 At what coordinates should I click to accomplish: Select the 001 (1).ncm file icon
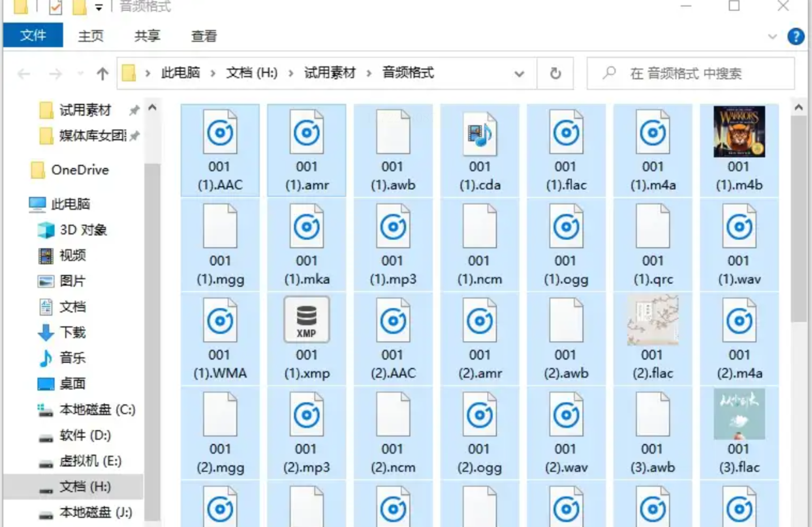[x=480, y=227]
